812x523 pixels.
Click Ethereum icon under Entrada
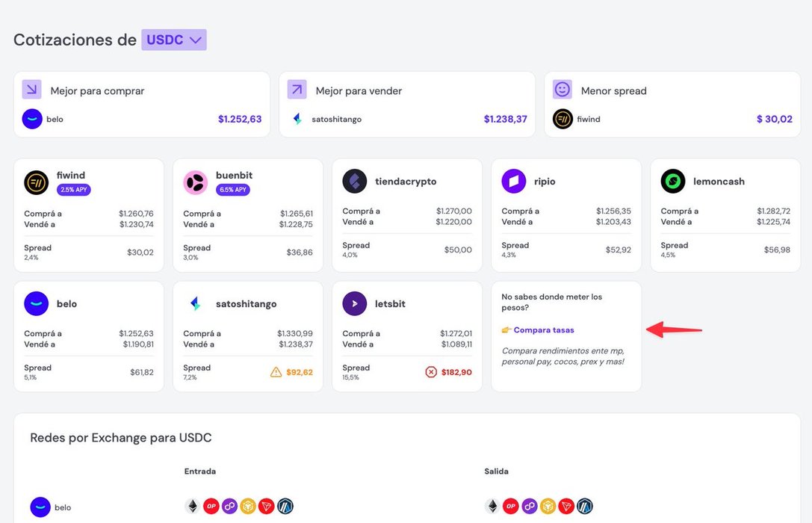coord(193,506)
